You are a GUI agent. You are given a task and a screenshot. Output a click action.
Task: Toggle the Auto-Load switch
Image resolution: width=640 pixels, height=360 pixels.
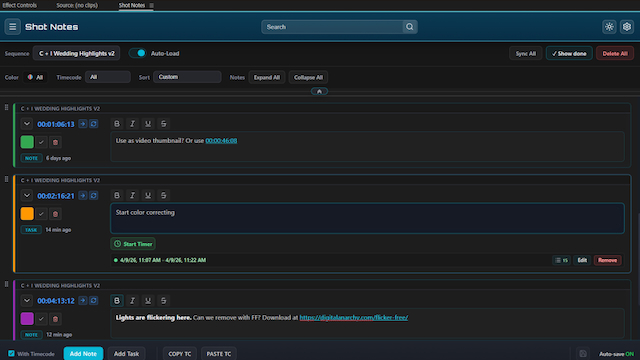point(138,53)
